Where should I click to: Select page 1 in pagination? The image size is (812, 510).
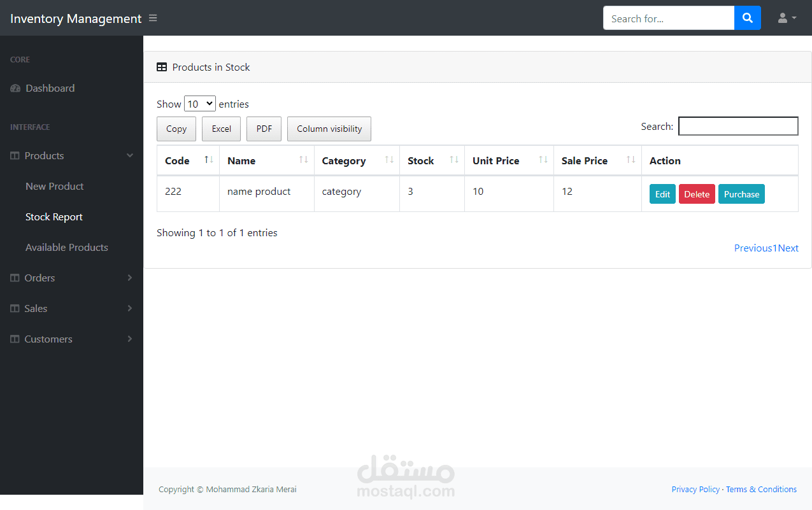point(775,248)
